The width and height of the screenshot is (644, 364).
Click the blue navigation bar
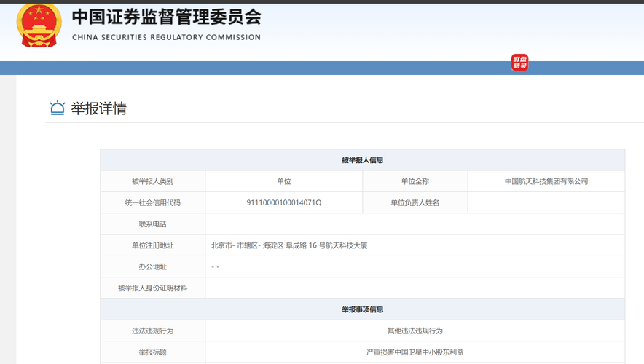322,68
